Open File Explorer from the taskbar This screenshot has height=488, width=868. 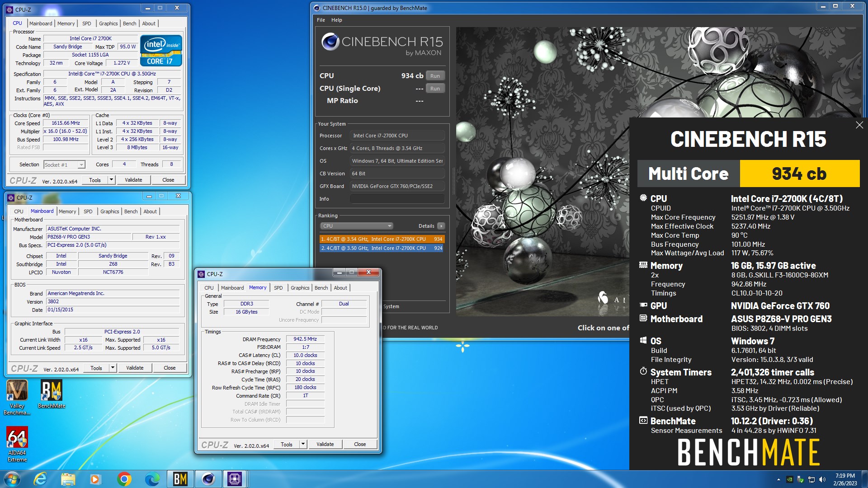pyautogui.click(x=68, y=479)
